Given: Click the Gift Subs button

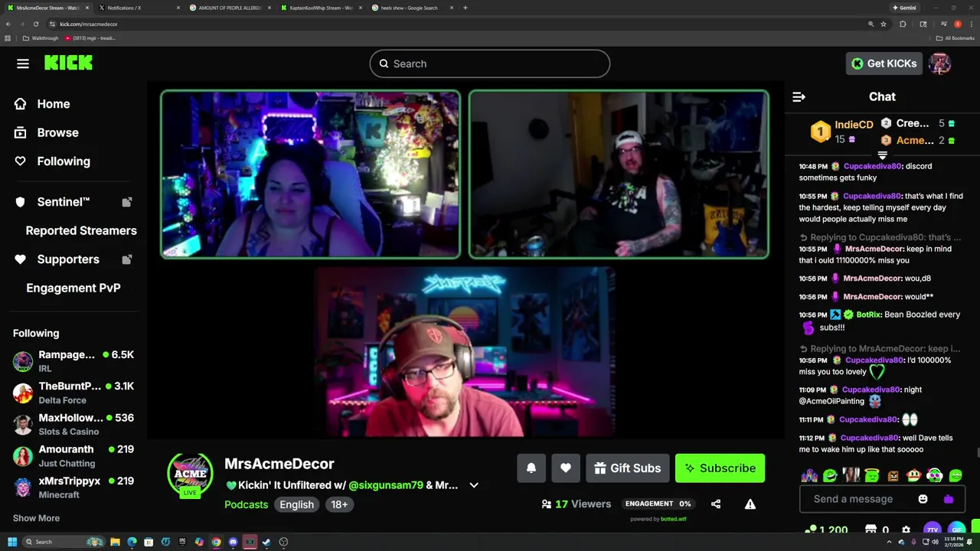Looking at the screenshot, I should 628,468.
